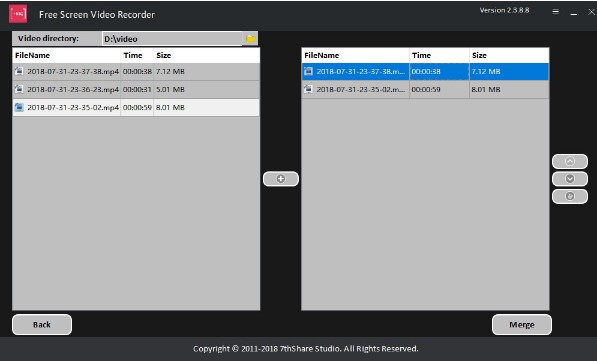The image size is (597, 361).
Task: Click 00:00:38 time in left list
Action: [137, 72]
